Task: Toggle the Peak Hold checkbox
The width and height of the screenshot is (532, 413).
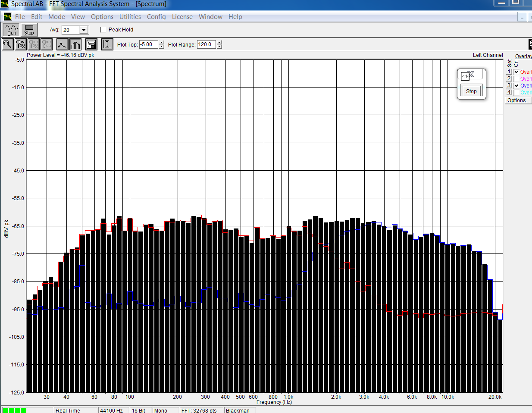Action: click(x=103, y=30)
